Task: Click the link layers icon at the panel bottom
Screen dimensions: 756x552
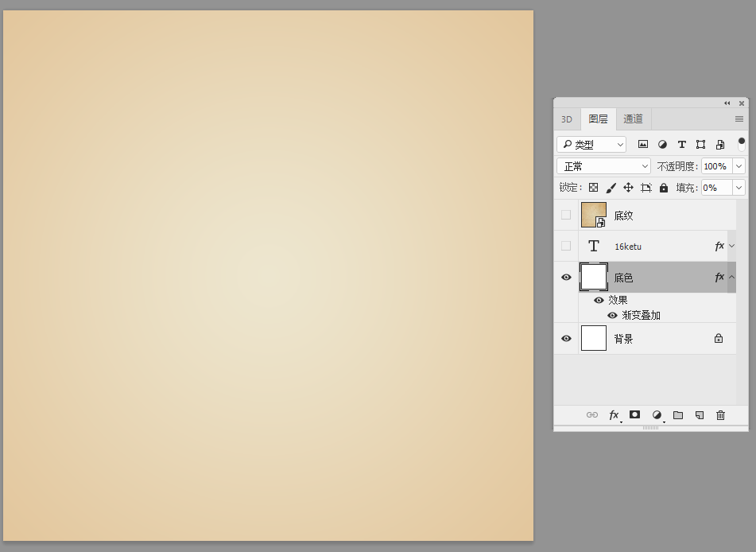Action: [x=592, y=415]
